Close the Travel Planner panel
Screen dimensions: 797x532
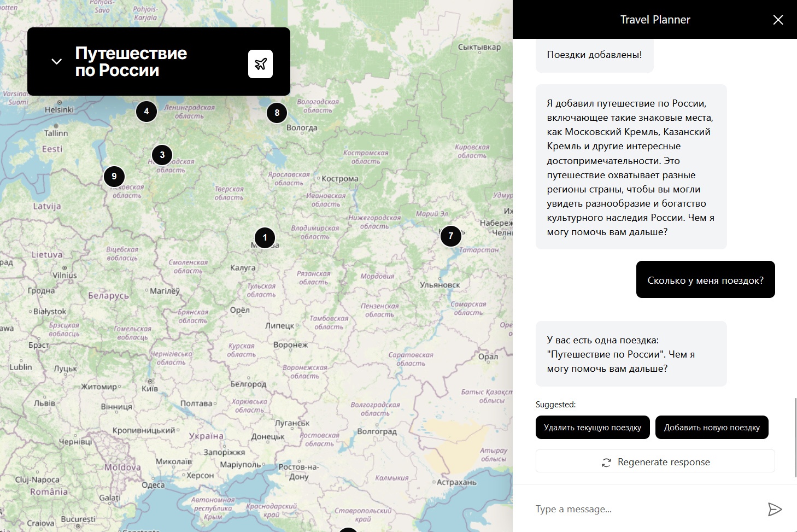pos(778,19)
